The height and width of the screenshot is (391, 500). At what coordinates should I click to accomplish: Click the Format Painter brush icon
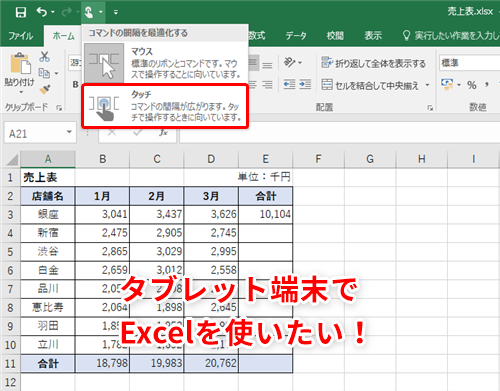(x=44, y=89)
